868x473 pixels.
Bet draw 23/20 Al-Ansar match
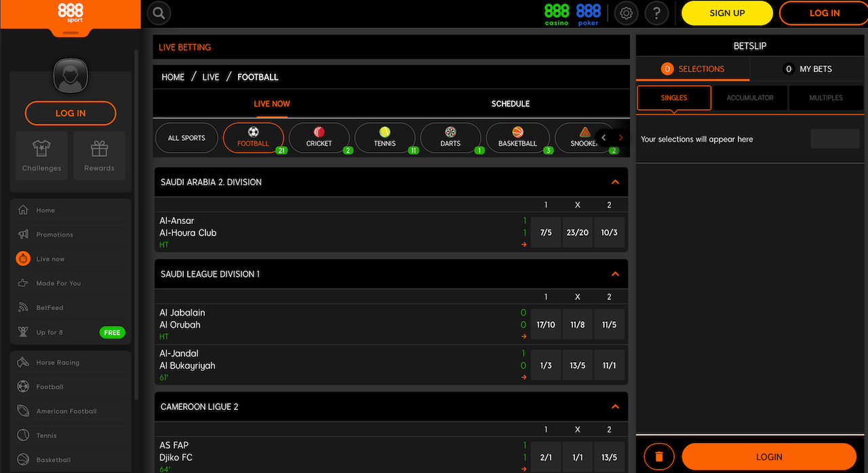(578, 232)
